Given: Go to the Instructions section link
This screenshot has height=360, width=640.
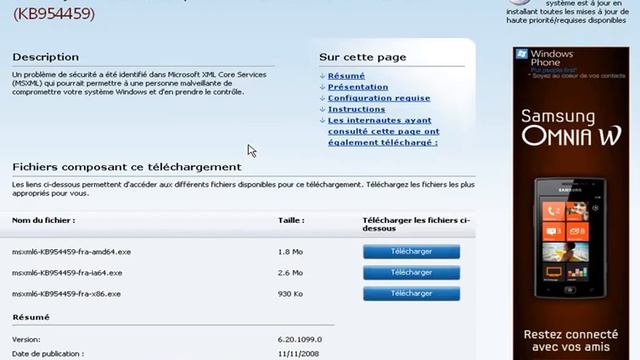Looking at the screenshot, I should 356,109.
